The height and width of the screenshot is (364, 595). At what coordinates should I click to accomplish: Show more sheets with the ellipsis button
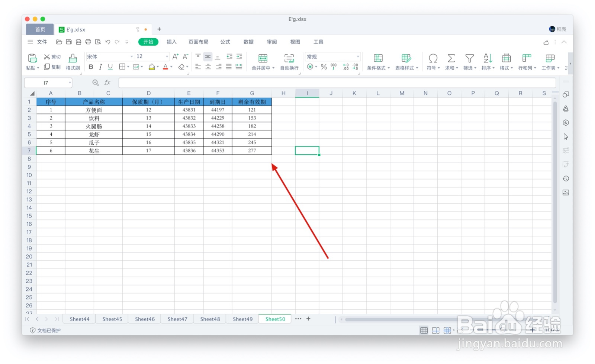298,319
